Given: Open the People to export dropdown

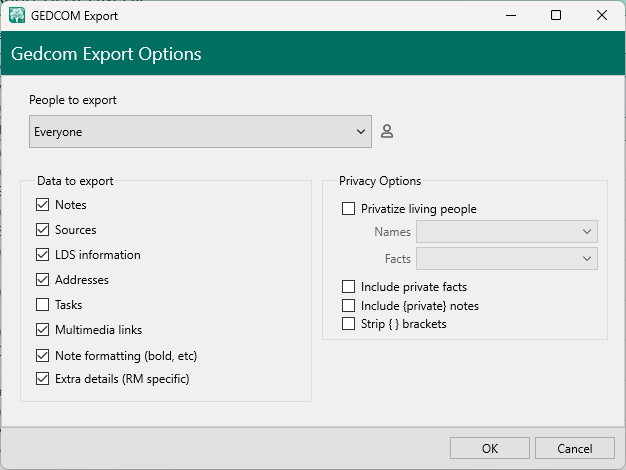Looking at the screenshot, I should [x=200, y=131].
